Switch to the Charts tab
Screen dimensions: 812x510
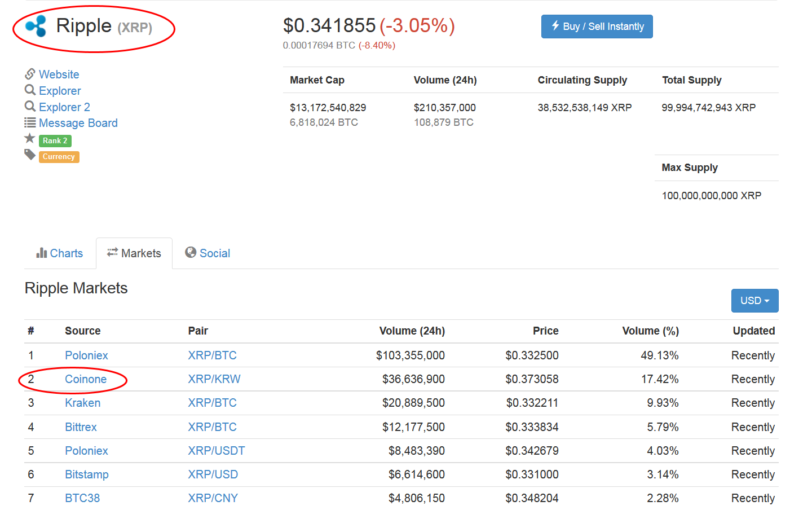tap(59, 253)
